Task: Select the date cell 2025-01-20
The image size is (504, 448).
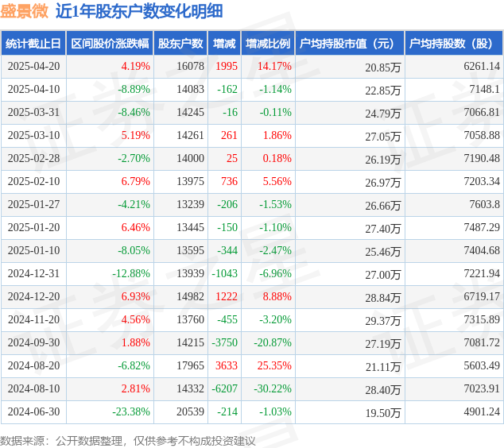Action: tap(33, 227)
